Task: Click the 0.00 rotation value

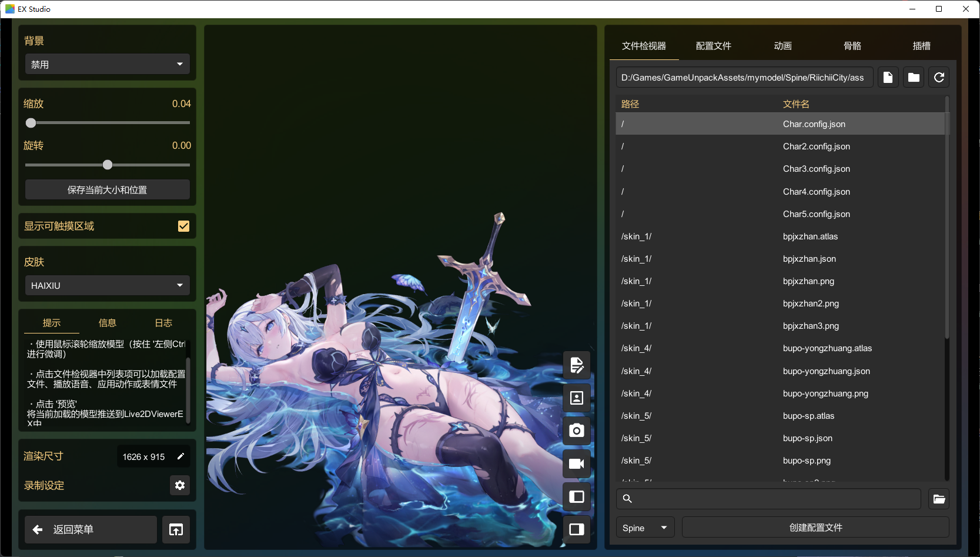Action: point(182,145)
